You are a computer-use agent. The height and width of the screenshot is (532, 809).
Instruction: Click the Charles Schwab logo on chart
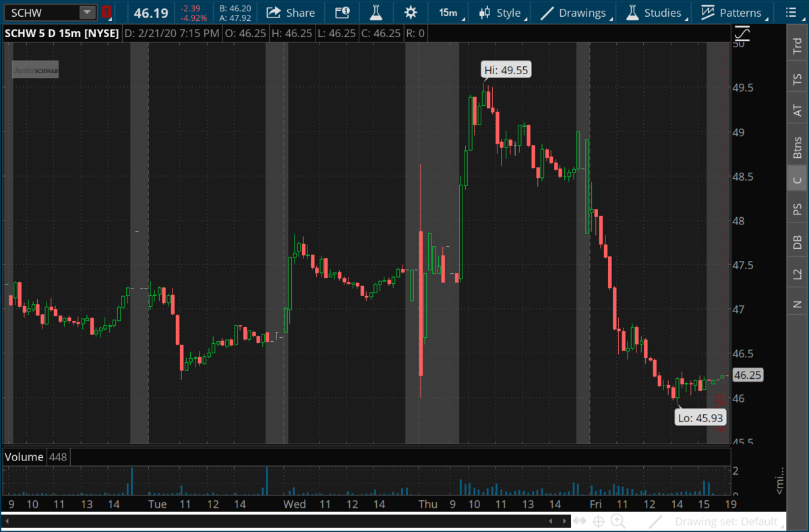[x=36, y=70]
